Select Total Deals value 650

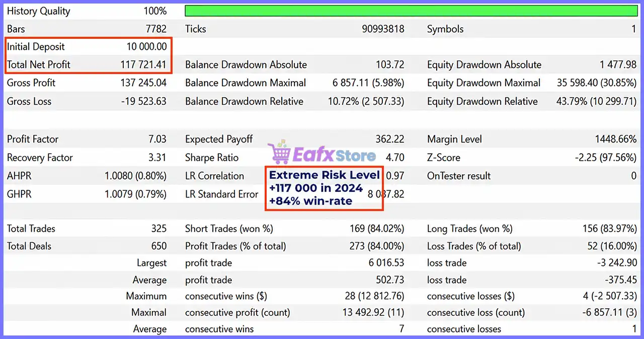click(159, 246)
